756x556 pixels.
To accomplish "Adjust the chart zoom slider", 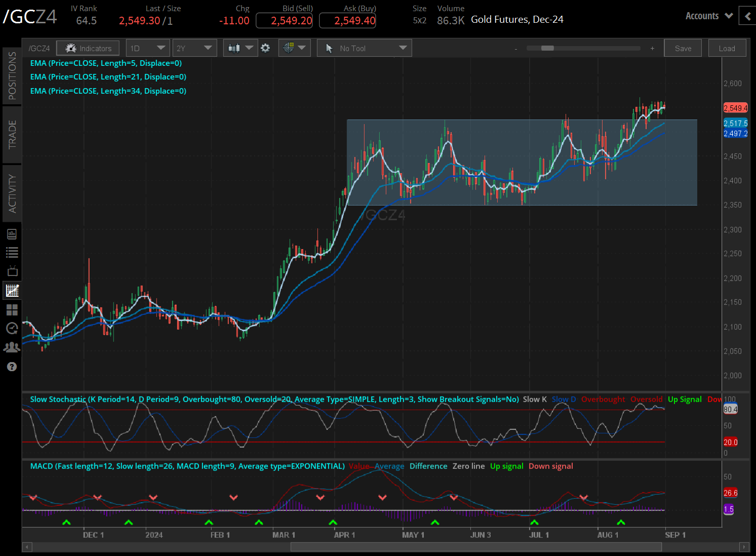I will point(547,48).
